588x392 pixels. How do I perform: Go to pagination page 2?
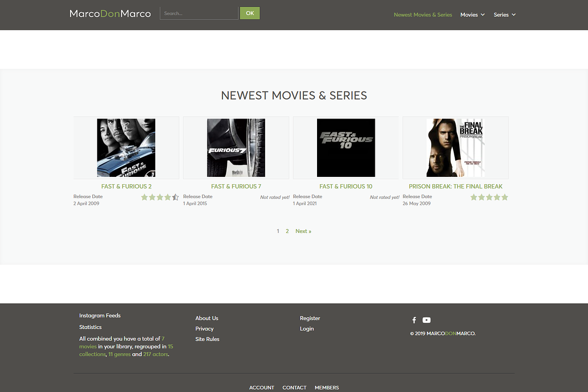[x=287, y=231]
